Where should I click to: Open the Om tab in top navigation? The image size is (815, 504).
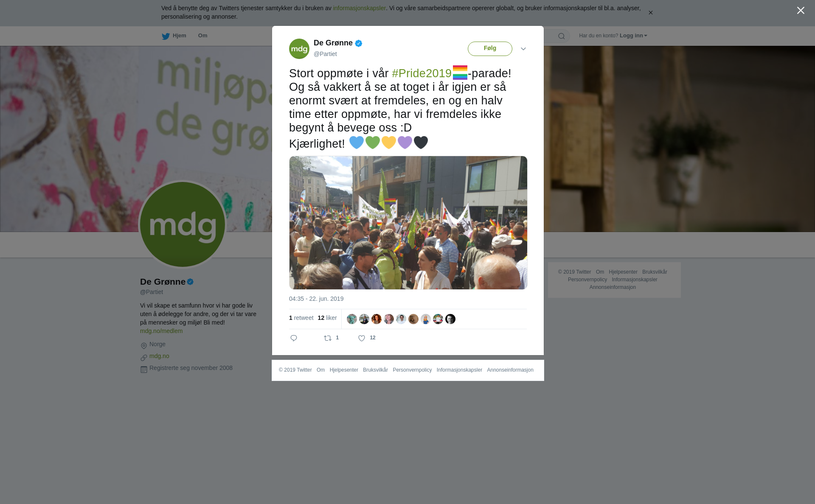[x=203, y=36]
